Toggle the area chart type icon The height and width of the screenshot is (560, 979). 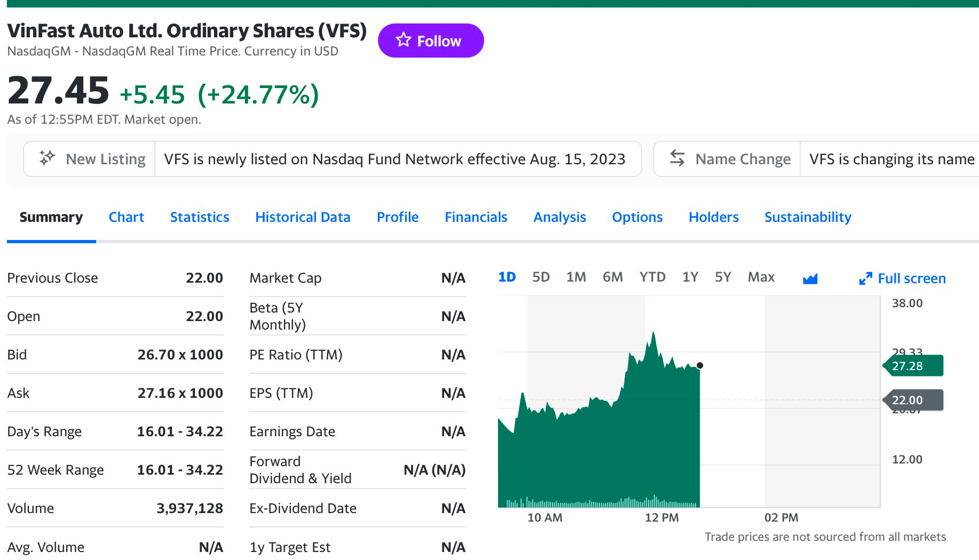810,278
